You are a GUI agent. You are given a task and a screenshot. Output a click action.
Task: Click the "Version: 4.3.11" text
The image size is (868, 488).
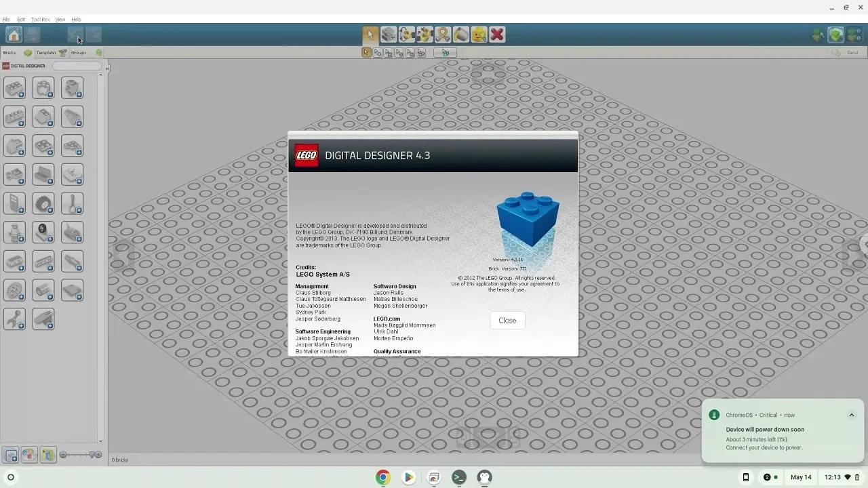click(x=508, y=260)
